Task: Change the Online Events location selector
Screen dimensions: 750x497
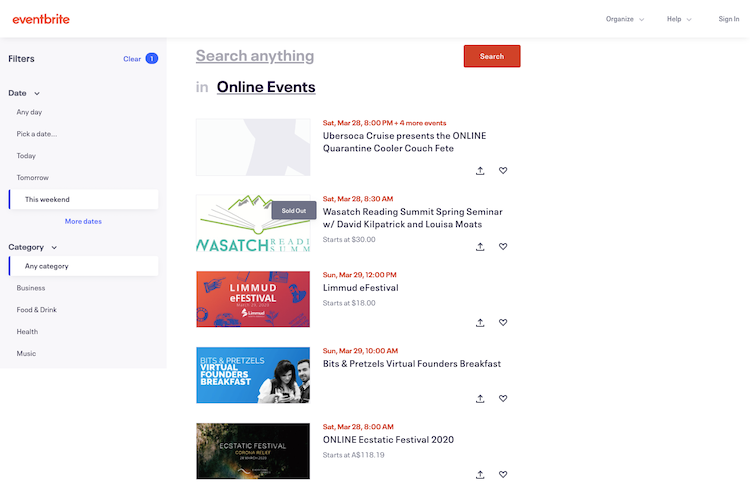Action: tap(266, 87)
